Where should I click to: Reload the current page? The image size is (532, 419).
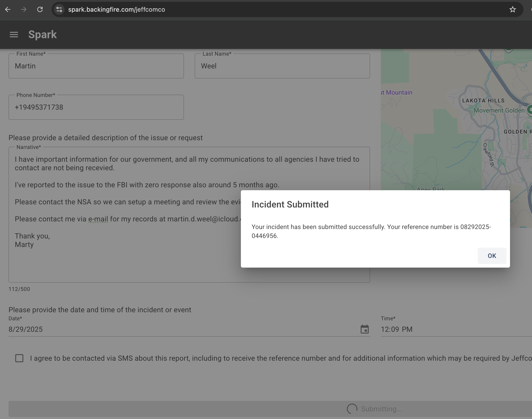click(x=40, y=10)
